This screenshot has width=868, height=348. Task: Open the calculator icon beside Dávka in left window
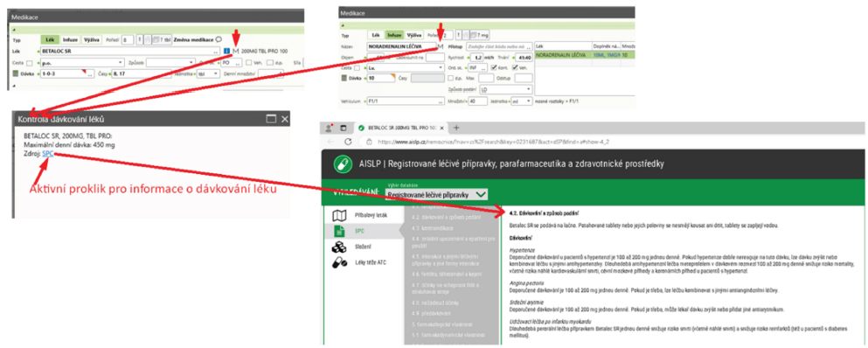coord(15,73)
